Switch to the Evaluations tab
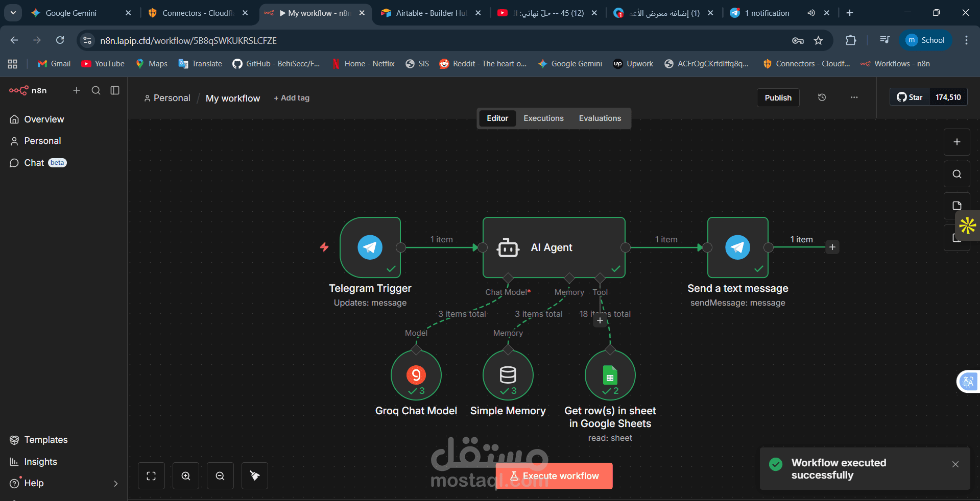Image resolution: width=980 pixels, height=501 pixels. (600, 118)
